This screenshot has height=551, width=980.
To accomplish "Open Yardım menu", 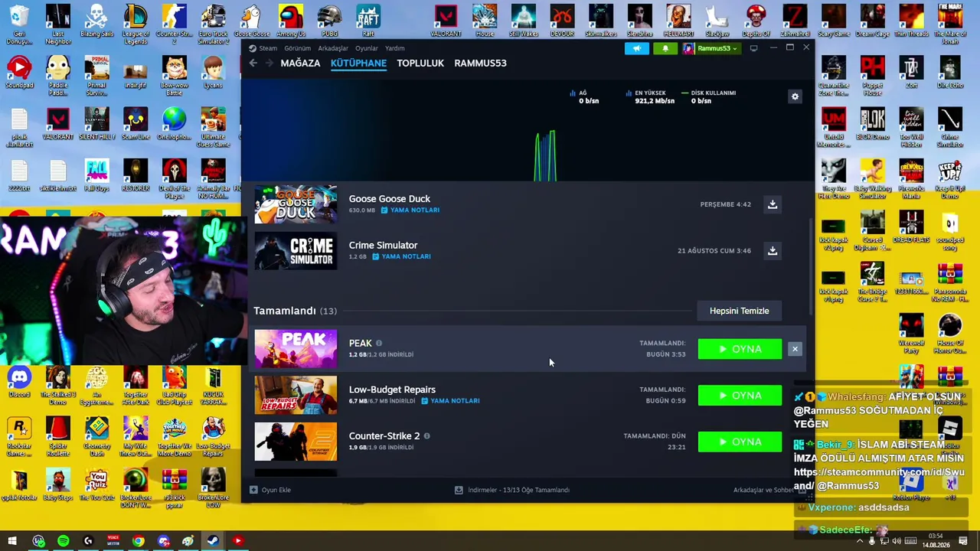I will 394,48.
